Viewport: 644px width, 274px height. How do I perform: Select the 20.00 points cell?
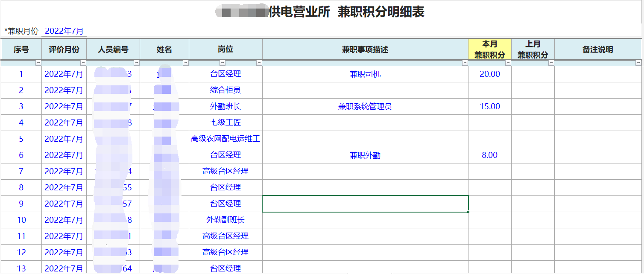pyautogui.click(x=489, y=74)
